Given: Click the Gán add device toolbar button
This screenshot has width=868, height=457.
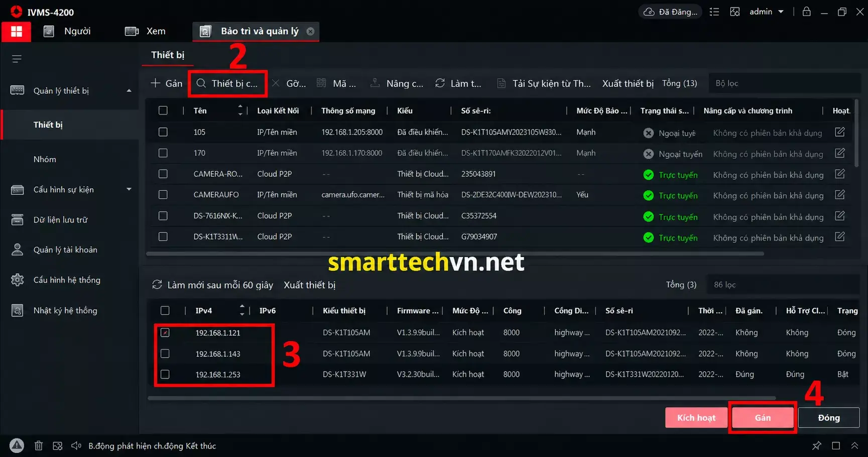Looking at the screenshot, I should 166,83.
